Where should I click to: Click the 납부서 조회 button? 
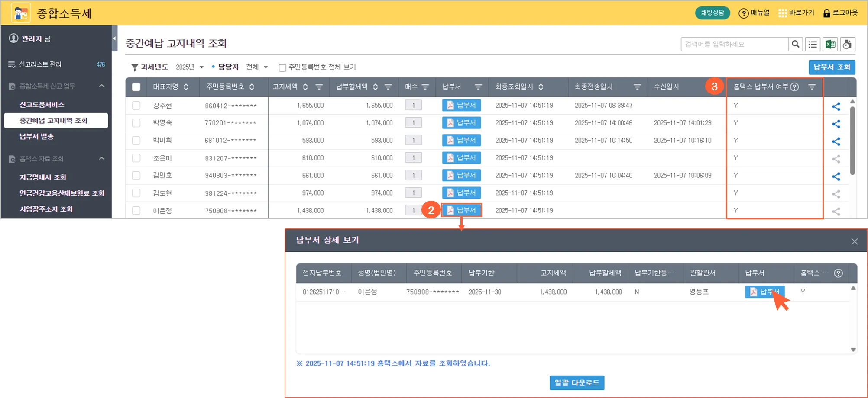832,67
